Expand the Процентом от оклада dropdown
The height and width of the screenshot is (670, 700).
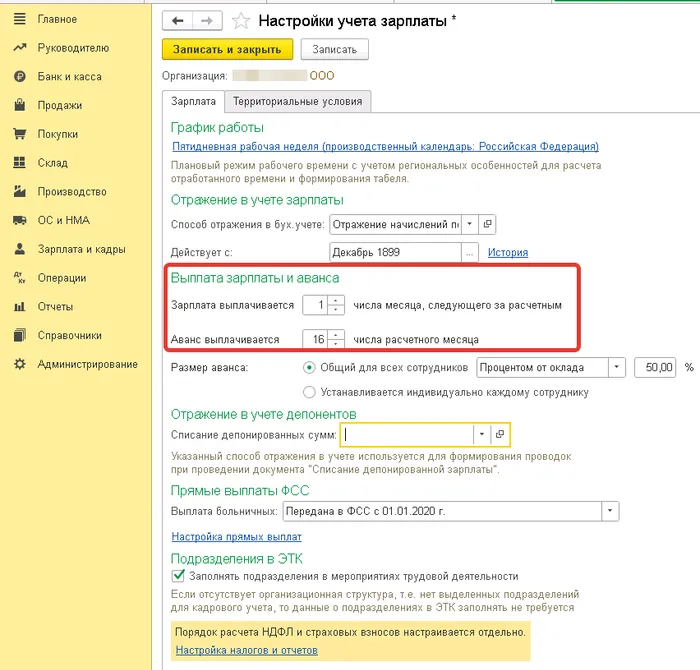click(617, 368)
